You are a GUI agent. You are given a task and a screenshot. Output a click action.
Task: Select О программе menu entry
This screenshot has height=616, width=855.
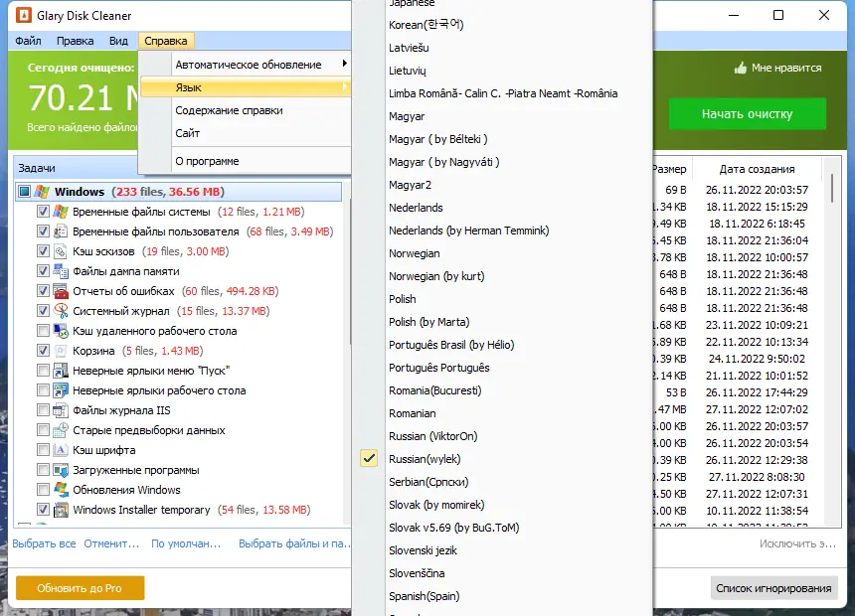[246, 161]
